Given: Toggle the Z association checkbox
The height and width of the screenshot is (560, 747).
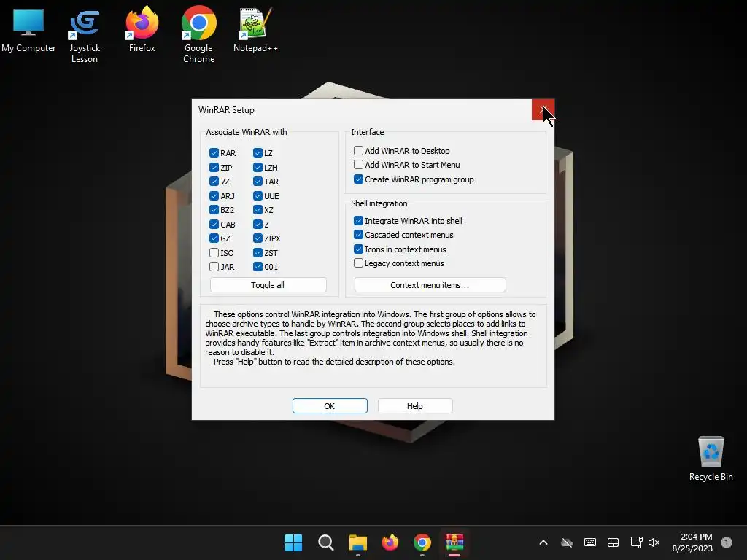Looking at the screenshot, I should point(258,224).
